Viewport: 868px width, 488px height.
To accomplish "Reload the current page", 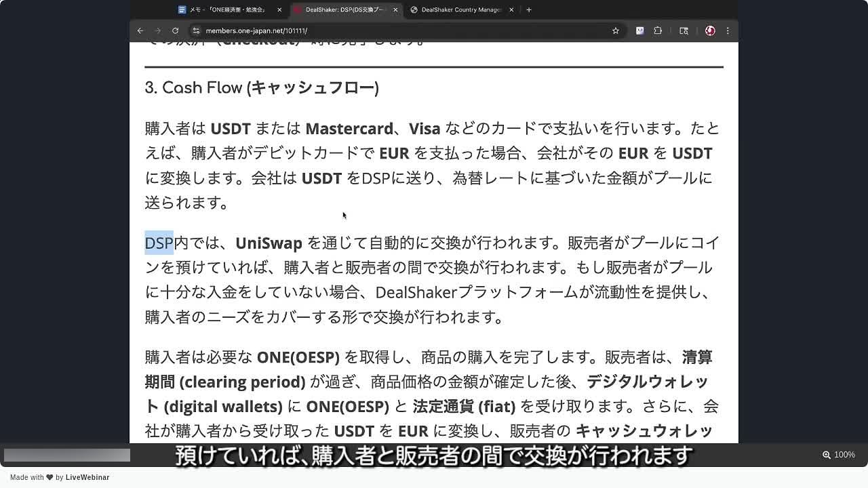I will [175, 30].
